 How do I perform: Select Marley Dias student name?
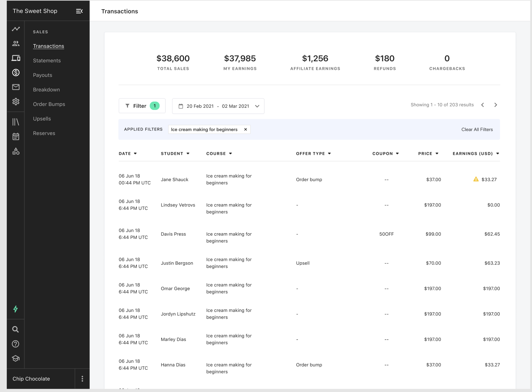[173, 339]
